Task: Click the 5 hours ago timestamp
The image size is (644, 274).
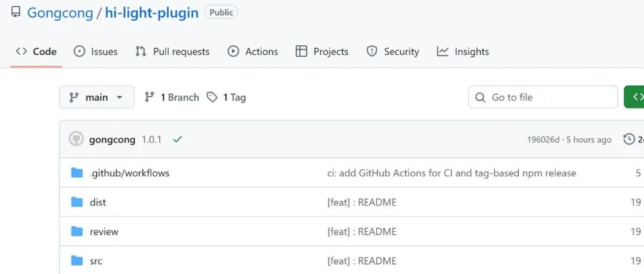Action: pyautogui.click(x=589, y=140)
